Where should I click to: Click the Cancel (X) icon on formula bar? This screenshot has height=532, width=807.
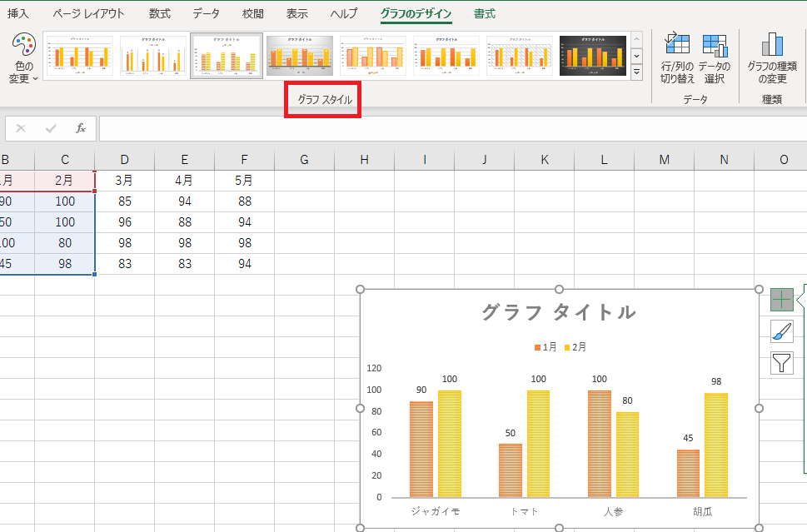point(20,127)
